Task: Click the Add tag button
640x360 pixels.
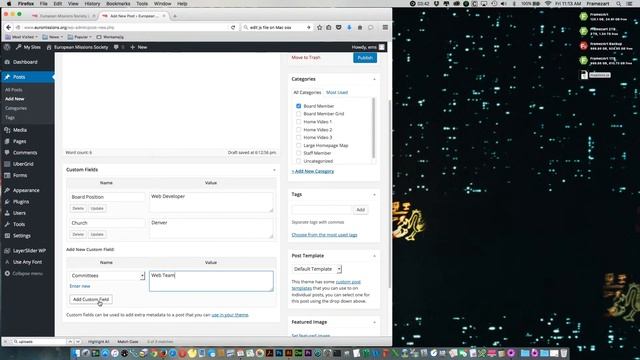Action: tap(360, 210)
